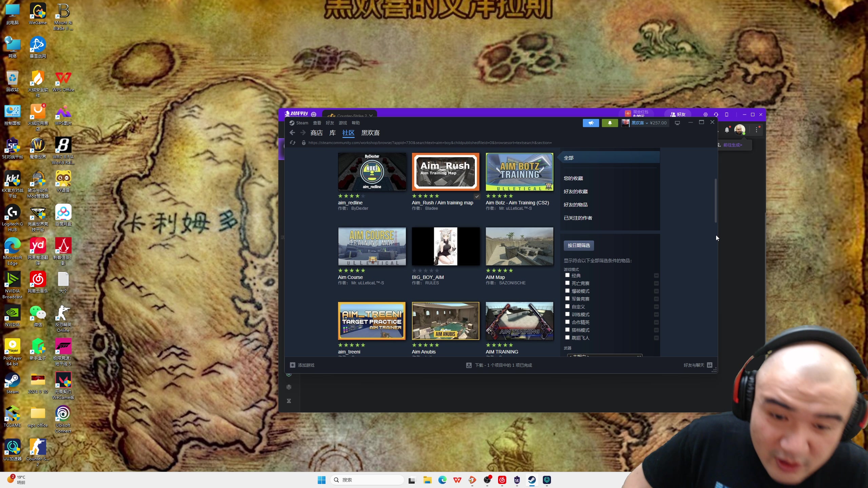Open Steam notifications green bell
The image size is (868, 488).
(610, 123)
